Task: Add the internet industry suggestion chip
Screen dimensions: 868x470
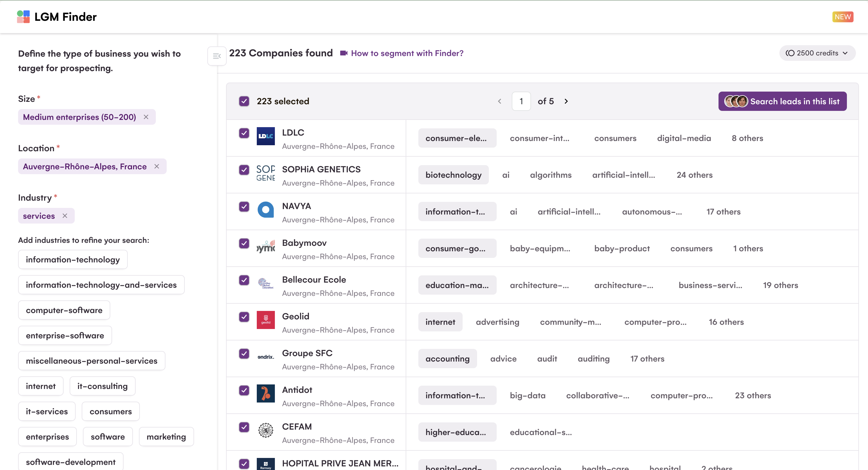Action: (41, 386)
